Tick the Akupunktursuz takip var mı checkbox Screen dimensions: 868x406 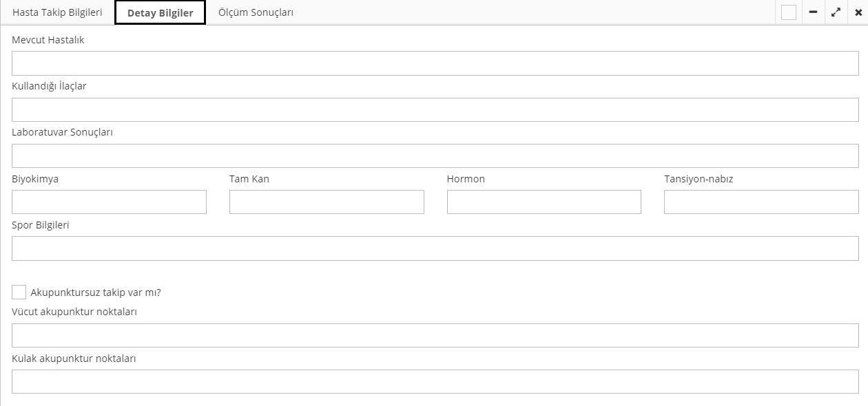(x=19, y=292)
